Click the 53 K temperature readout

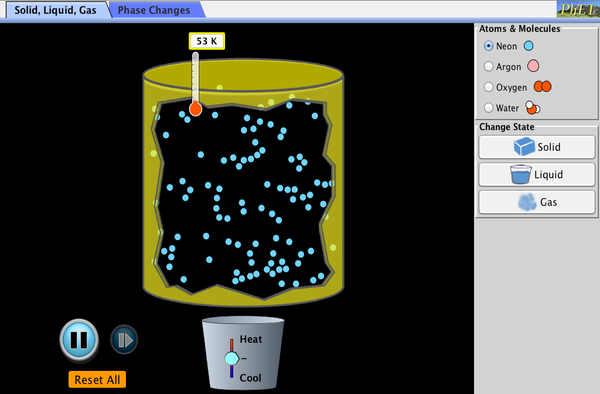(207, 41)
